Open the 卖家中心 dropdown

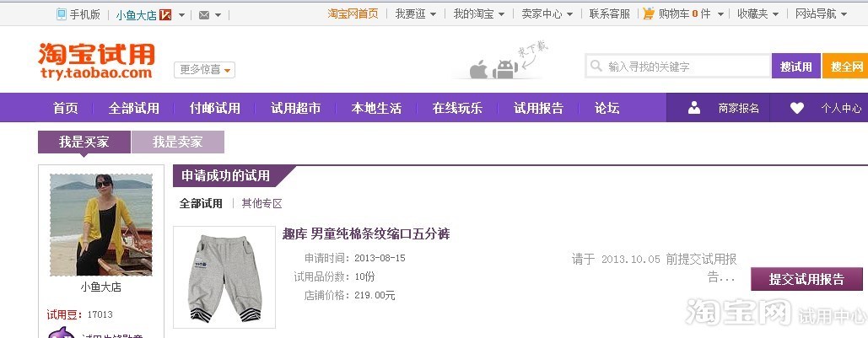pos(547,13)
